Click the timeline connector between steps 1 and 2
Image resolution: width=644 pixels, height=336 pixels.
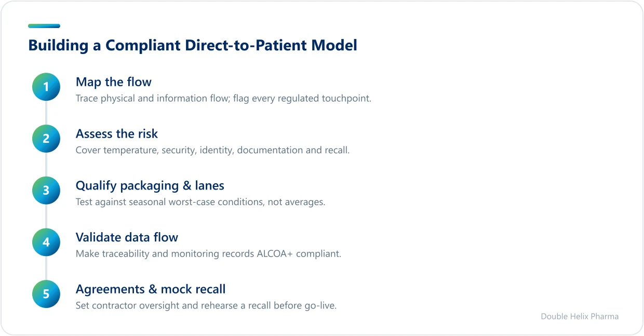(46, 113)
